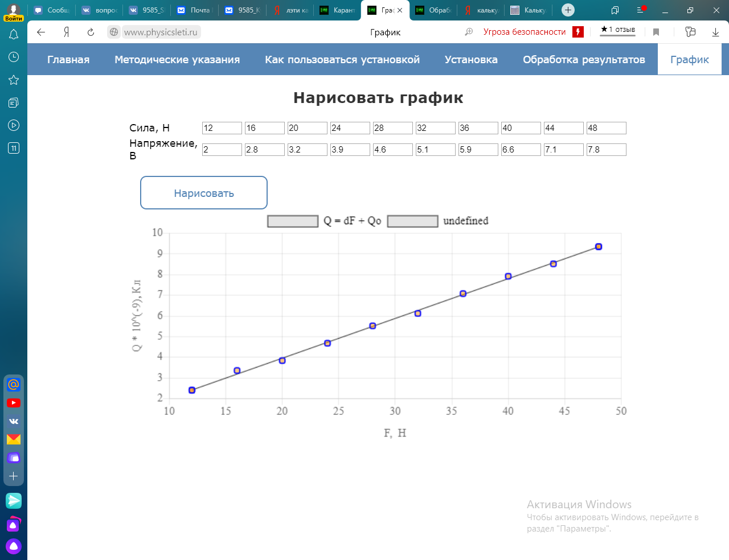The height and width of the screenshot is (560, 729).
Task: Open Как пользоваться установкой page
Action: [x=342, y=59]
